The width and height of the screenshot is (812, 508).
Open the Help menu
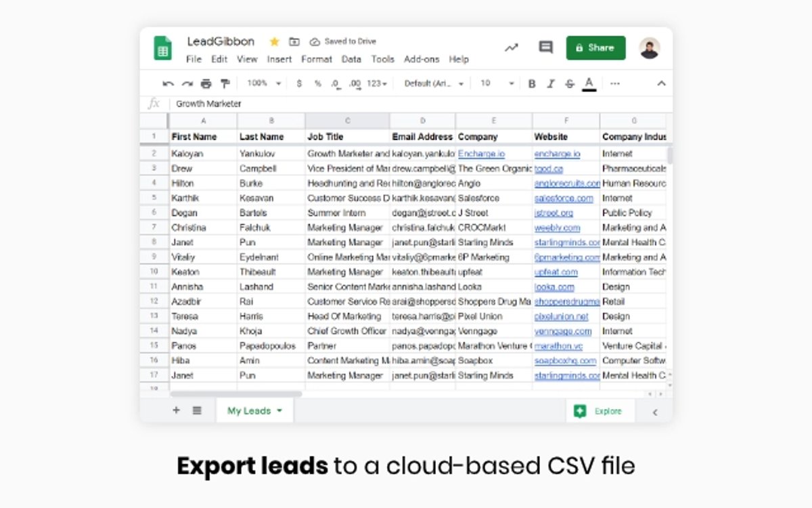tap(459, 59)
